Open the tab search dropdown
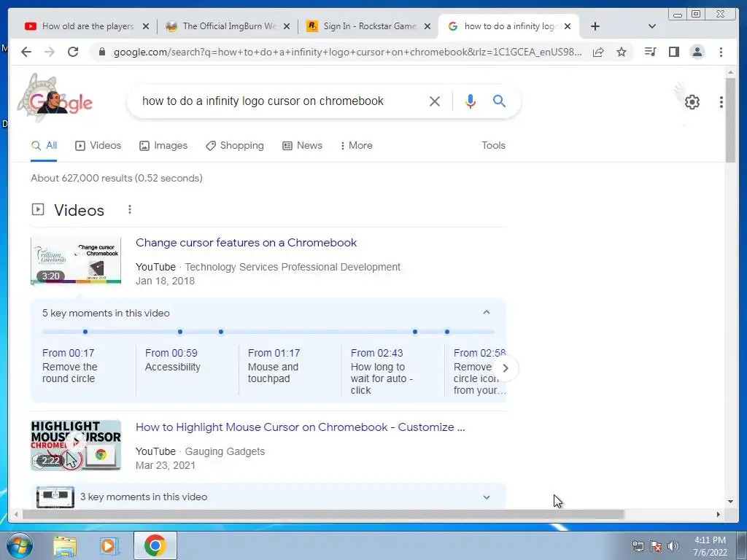 click(652, 26)
